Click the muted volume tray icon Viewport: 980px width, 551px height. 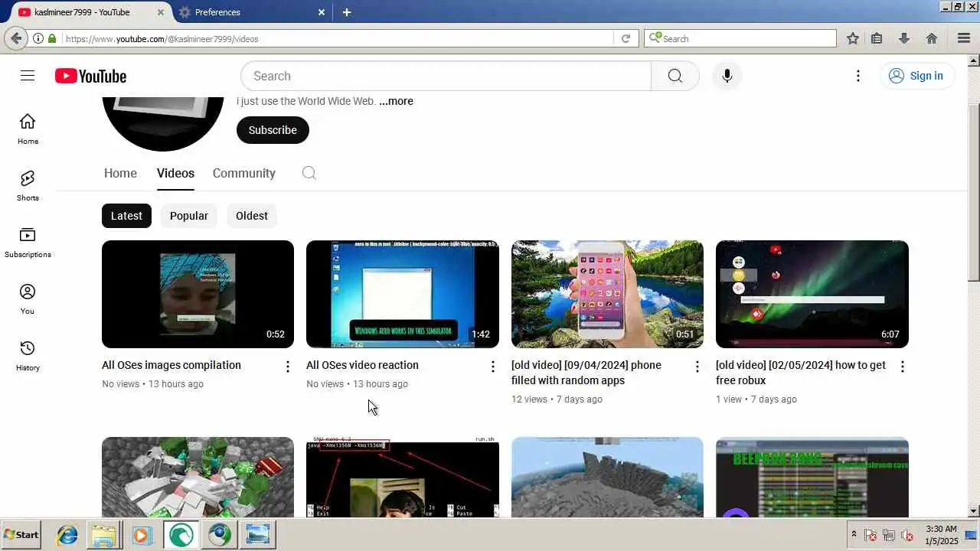pos(907,535)
